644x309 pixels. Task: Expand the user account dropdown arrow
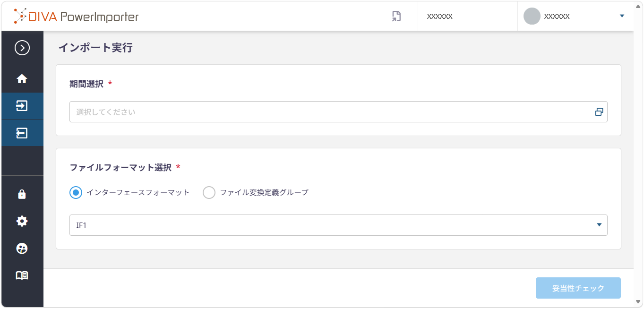tap(622, 16)
